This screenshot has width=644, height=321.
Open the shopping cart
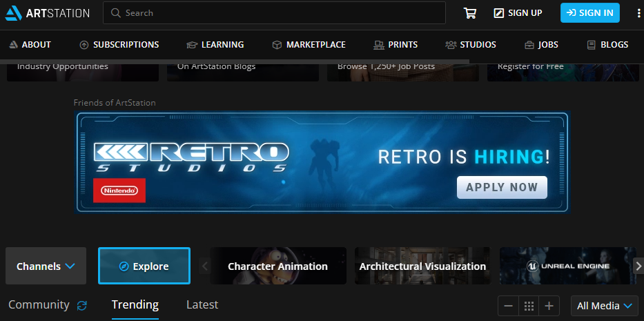point(469,13)
